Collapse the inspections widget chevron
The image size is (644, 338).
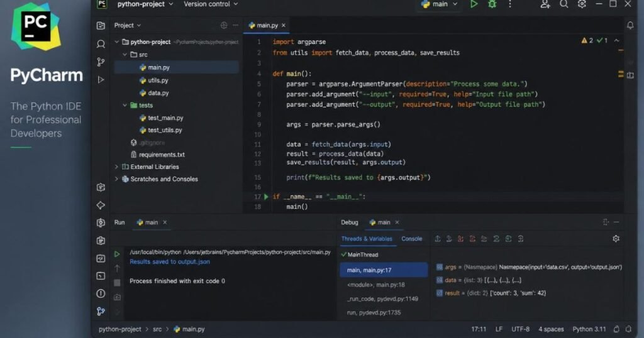point(616,41)
